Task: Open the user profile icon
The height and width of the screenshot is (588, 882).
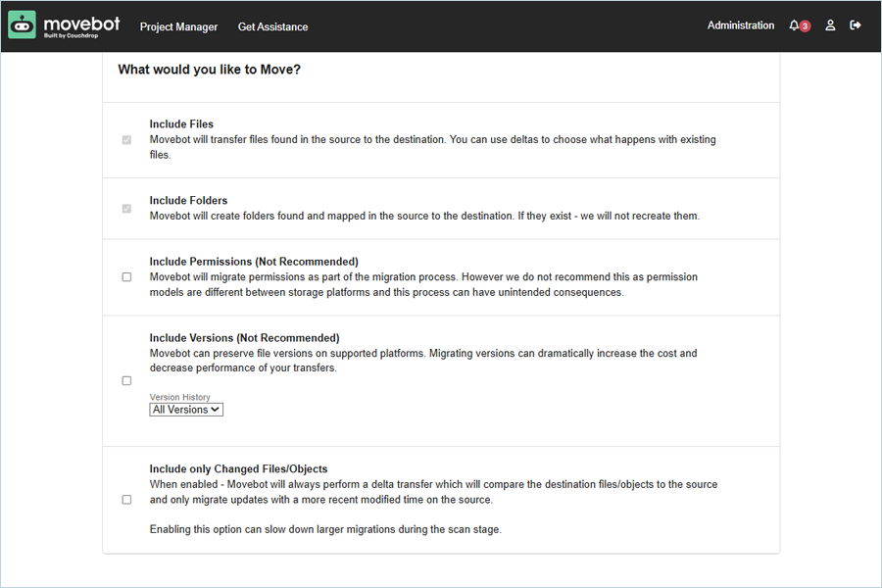Action: point(830,25)
